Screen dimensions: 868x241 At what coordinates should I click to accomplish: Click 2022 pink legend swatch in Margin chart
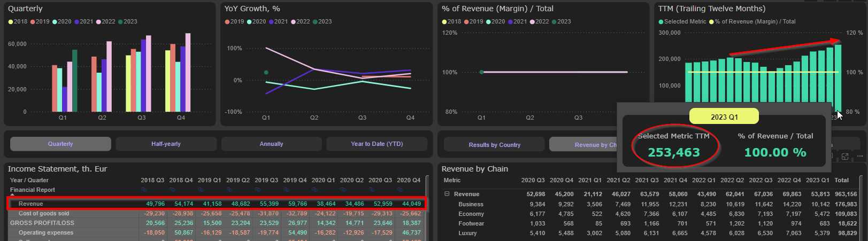(x=532, y=22)
